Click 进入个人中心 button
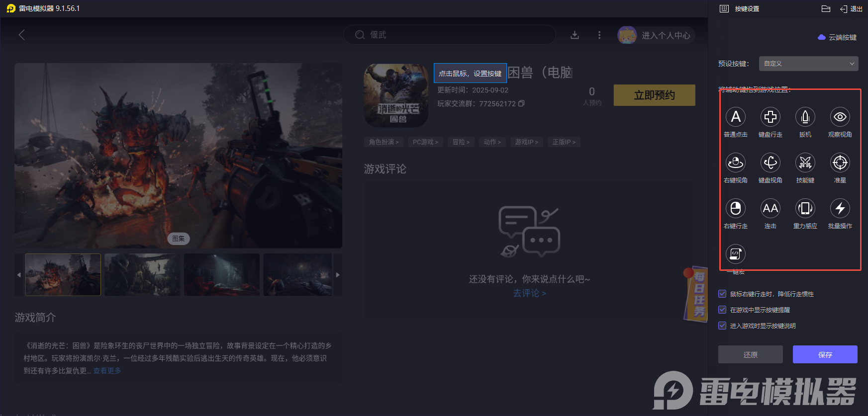 point(666,35)
